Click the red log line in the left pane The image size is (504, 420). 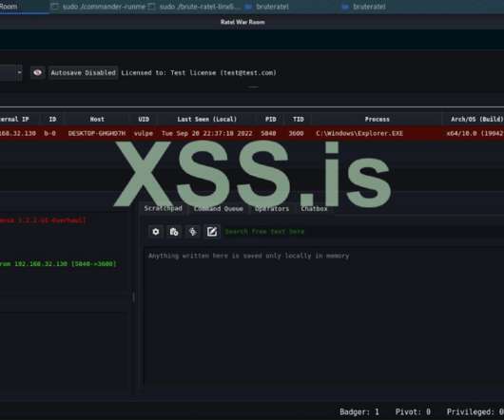(43, 220)
